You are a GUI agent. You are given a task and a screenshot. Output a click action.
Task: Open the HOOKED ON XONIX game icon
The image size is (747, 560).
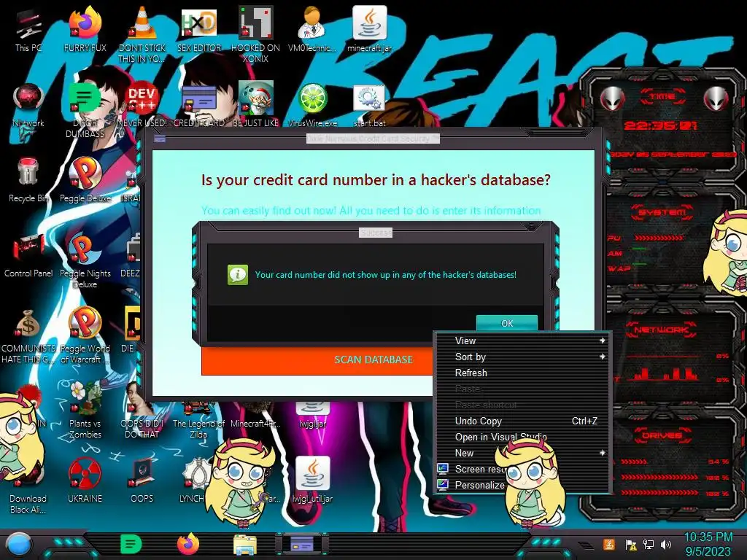point(256,35)
